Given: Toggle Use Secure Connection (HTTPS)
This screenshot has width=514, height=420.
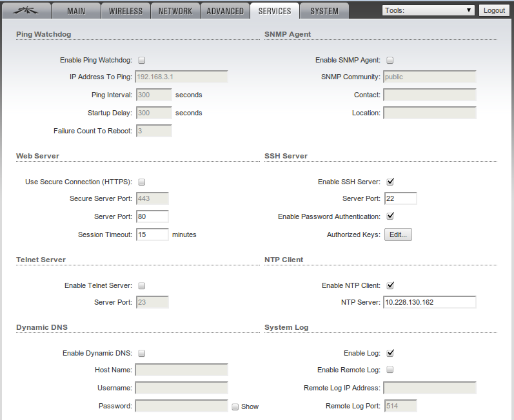Looking at the screenshot, I should [x=142, y=182].
